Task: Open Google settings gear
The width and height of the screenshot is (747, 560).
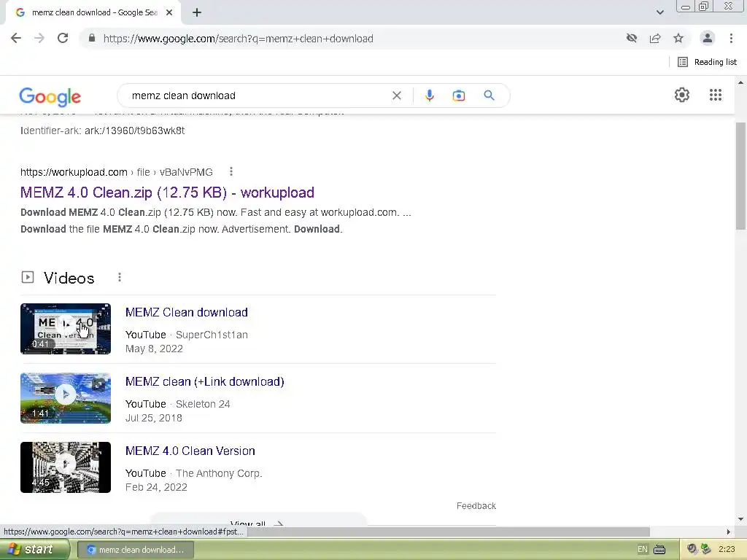Action: pyautogui.click(x=682, y=95)
